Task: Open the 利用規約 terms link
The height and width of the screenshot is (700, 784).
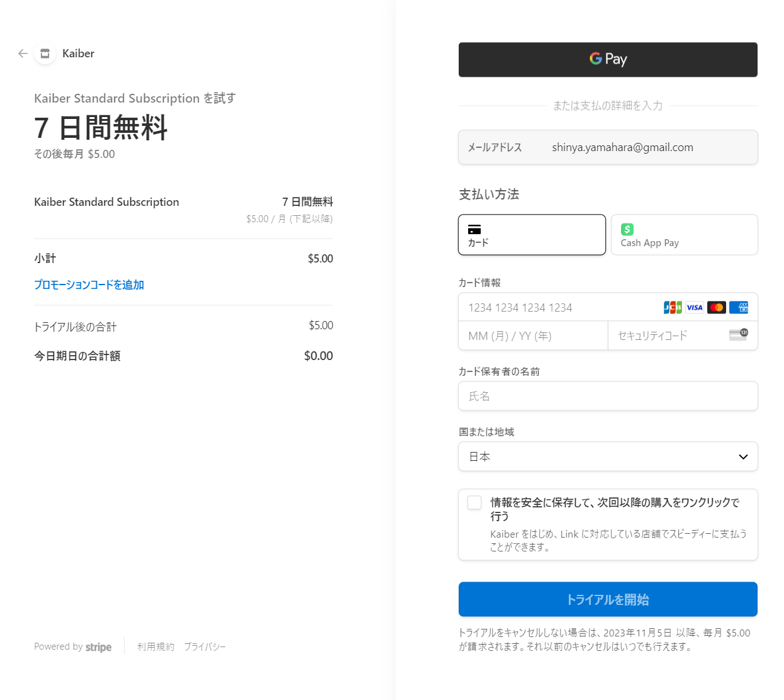Action: [x=155, y=646]
